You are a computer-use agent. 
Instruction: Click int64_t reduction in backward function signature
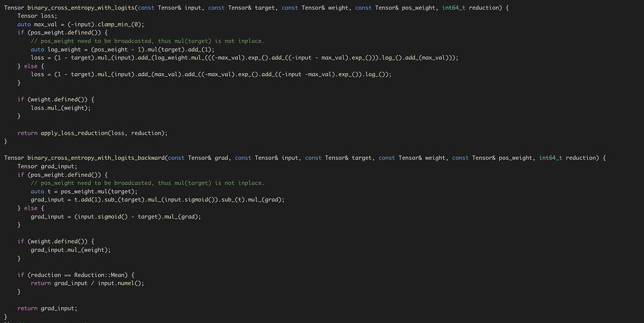tap(568, 158)
